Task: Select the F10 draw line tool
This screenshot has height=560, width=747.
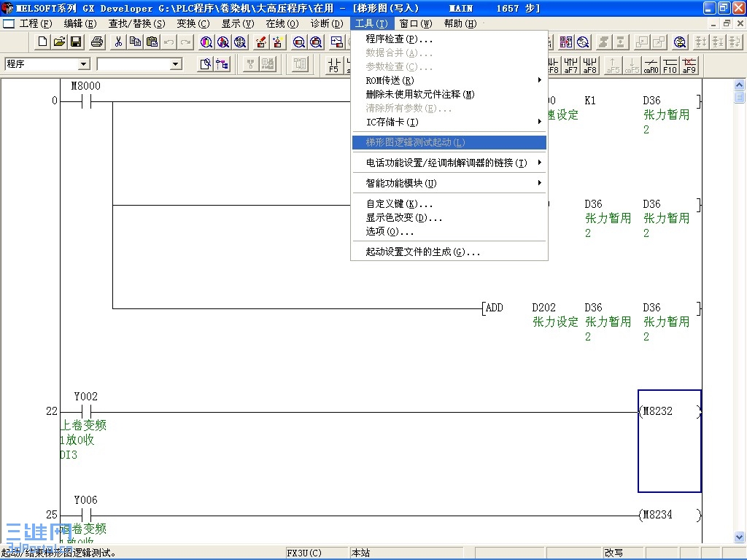Action: (x=670, y=65)
